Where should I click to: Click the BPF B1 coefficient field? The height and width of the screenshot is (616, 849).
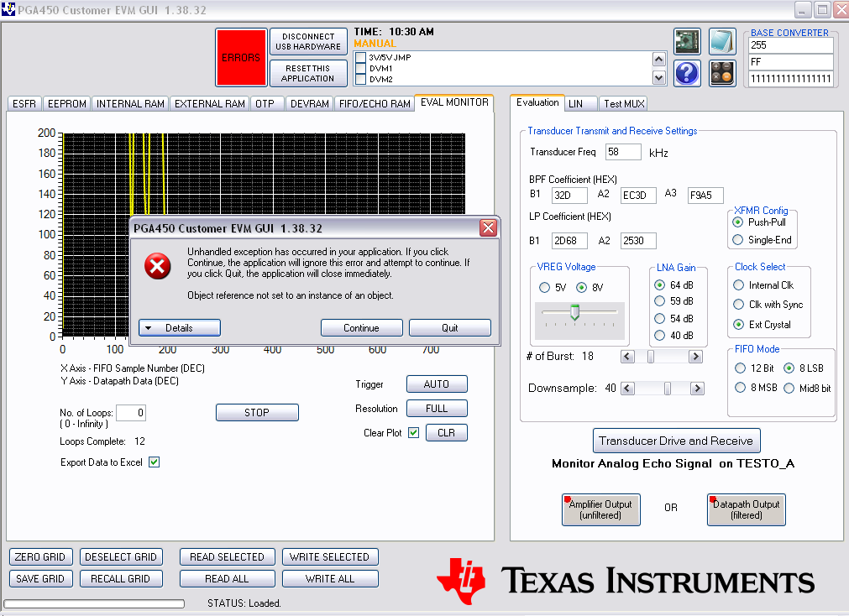click(x=569, y=196)
